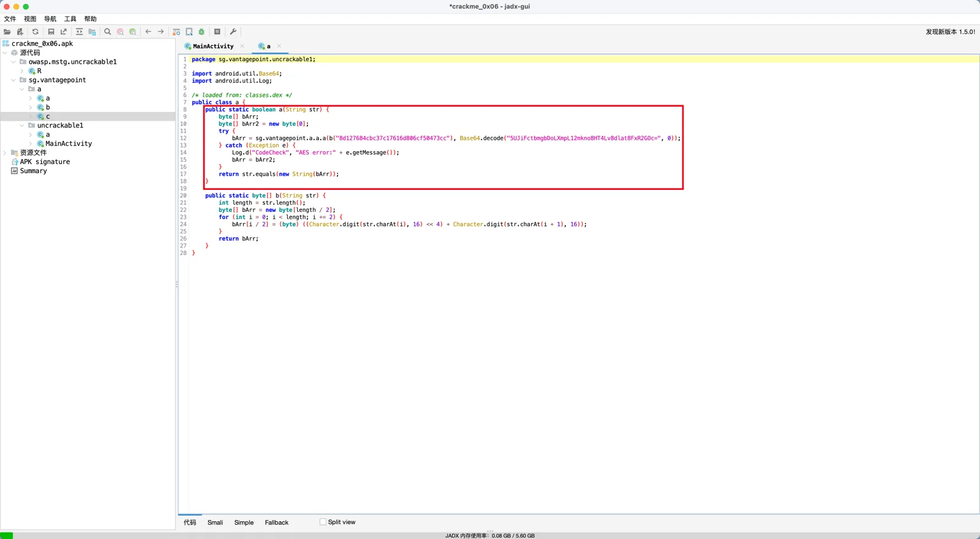The width and height of the screenshot is (980, 539).
Task: Expand the 资源文件 tree node
Action: [x=5, y=153]
